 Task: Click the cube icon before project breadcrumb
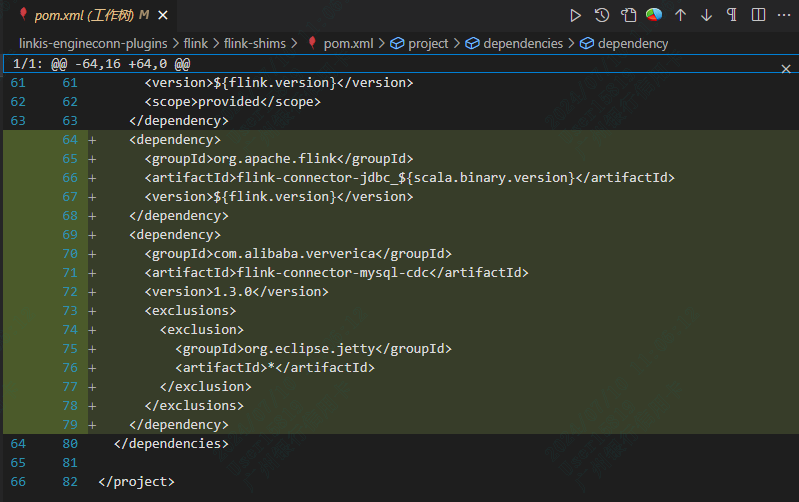tap(397, 44)
